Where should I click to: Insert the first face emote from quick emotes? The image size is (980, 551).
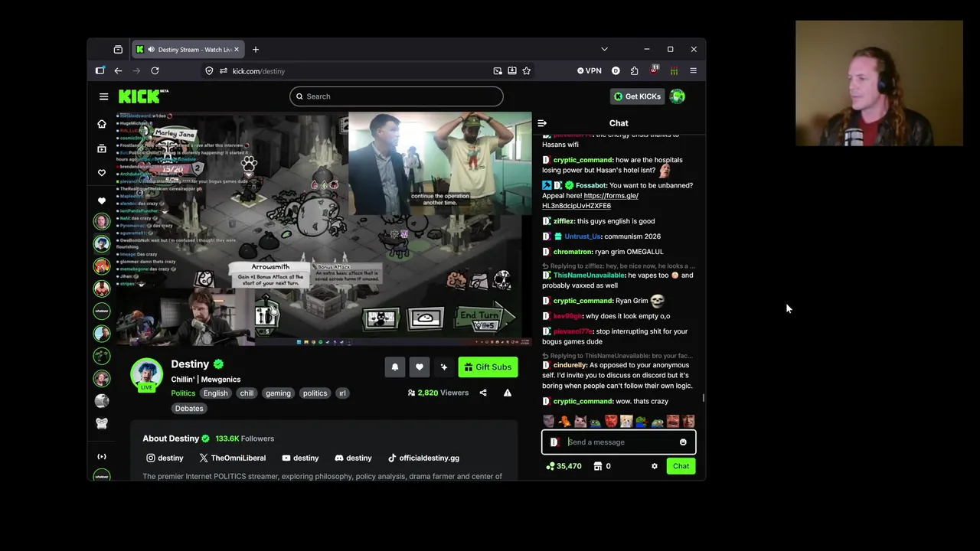tap(549, 421)
